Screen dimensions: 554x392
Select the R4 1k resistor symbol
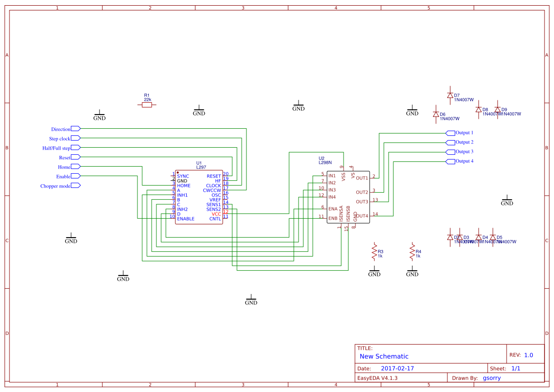pyautogui.click(x=412, y=251)
